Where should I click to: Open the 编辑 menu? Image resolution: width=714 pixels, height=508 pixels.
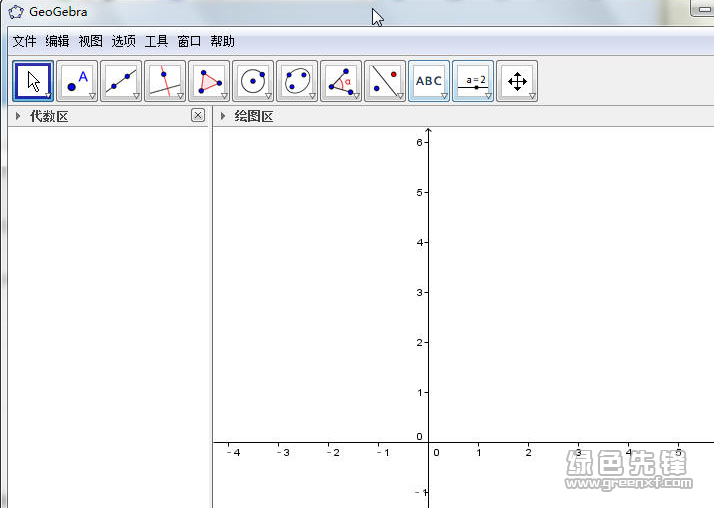(57, 41)
